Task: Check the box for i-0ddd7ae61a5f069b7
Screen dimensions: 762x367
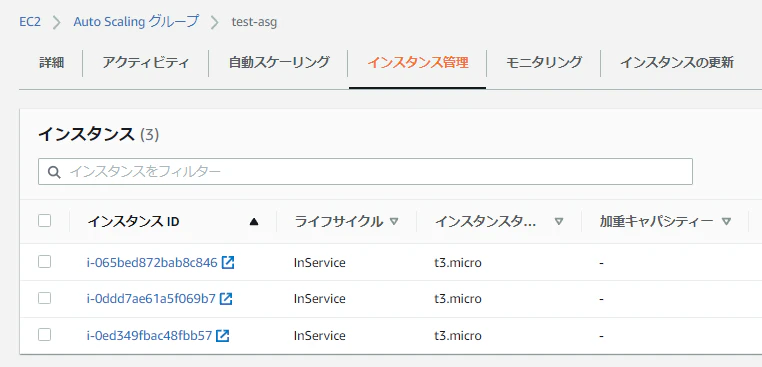Action: (45, 298)
